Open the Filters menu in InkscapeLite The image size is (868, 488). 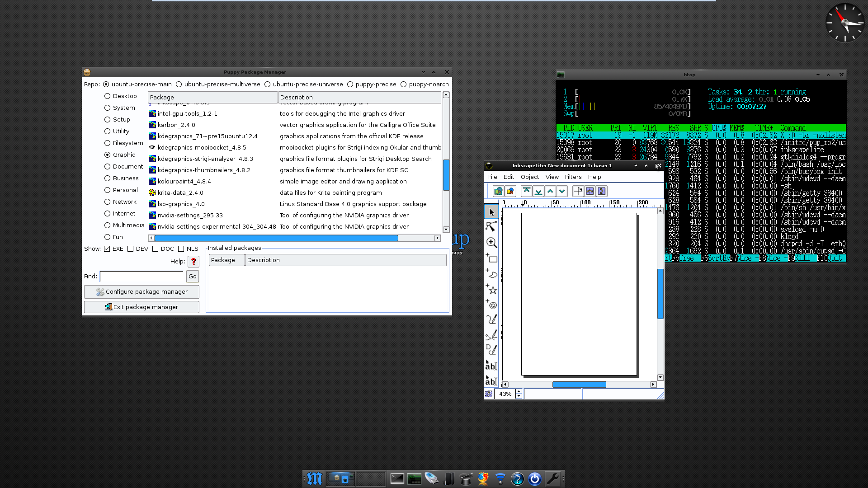[x=573, y=177]
